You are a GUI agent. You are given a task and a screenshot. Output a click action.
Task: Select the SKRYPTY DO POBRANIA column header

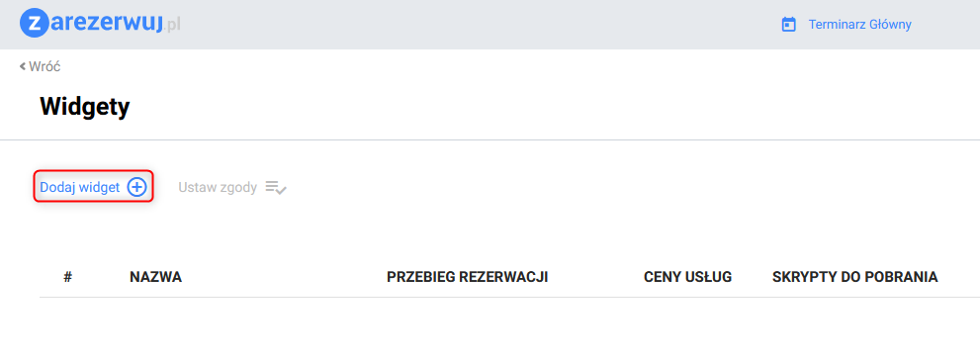[855, 276]
